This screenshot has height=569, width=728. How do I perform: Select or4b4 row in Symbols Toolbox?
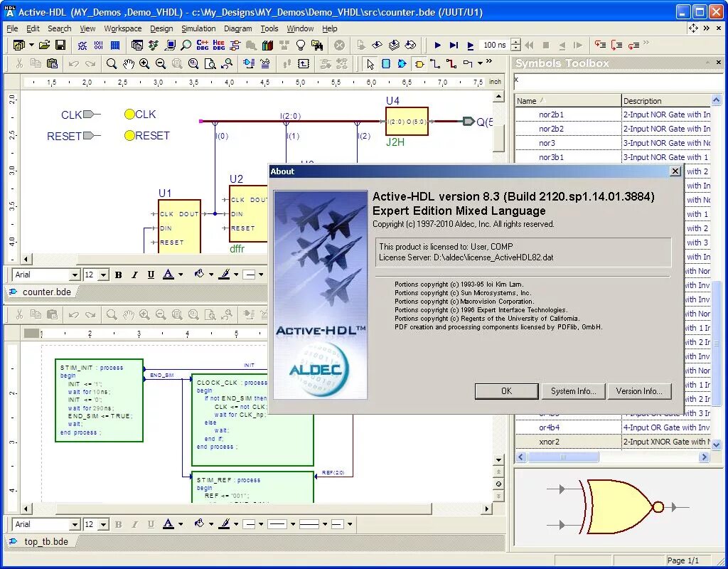pyautogui.click(x=613, y=427)
